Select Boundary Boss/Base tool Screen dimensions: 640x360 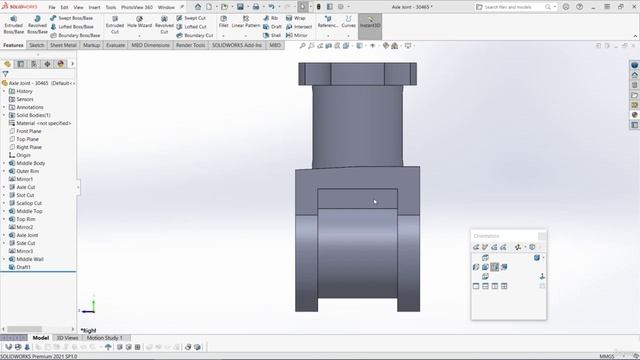[x=75, y=35]
